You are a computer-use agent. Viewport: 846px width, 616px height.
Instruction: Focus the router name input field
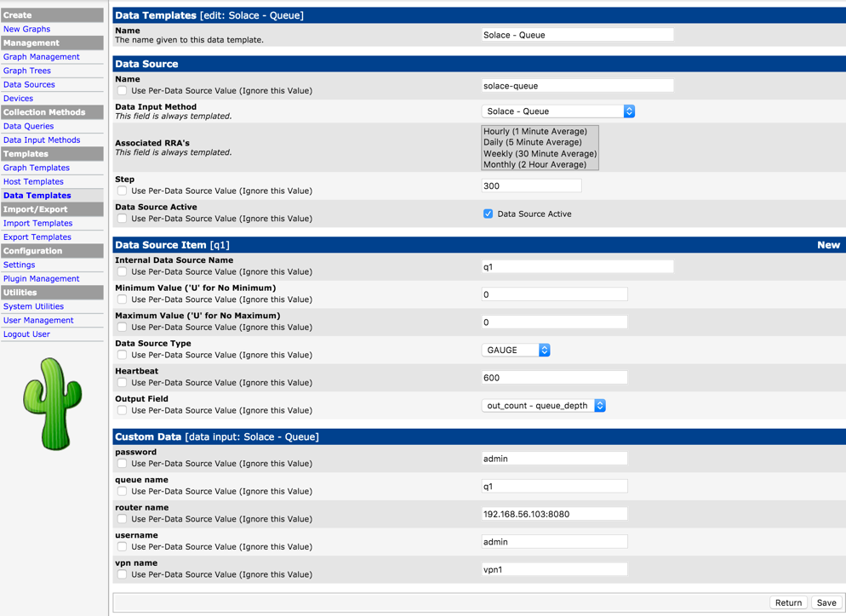[x=554, y=514]
